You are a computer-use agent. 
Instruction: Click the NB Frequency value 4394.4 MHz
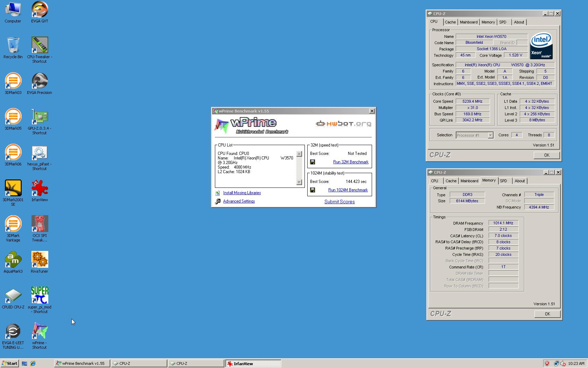[x=539, y=207]
